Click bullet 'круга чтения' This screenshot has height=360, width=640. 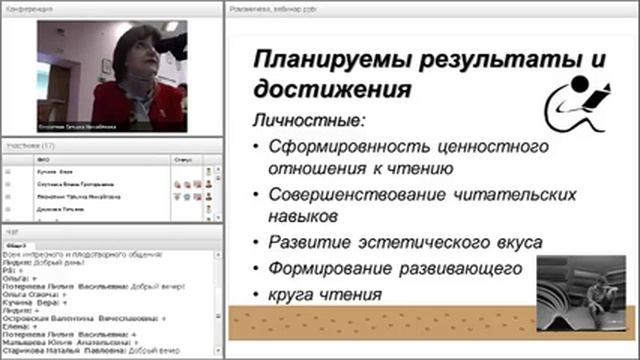pyautogui.click(x=325, y=295)
